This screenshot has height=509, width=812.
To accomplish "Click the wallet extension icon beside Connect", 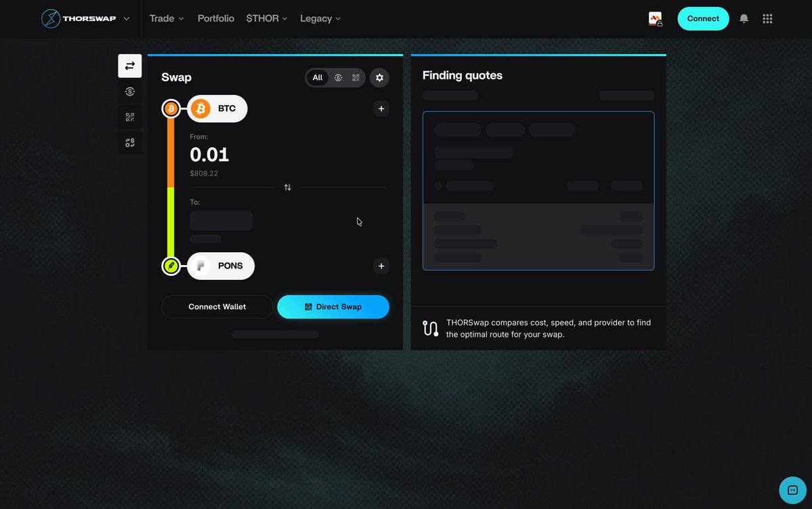I will coord(655,19).
